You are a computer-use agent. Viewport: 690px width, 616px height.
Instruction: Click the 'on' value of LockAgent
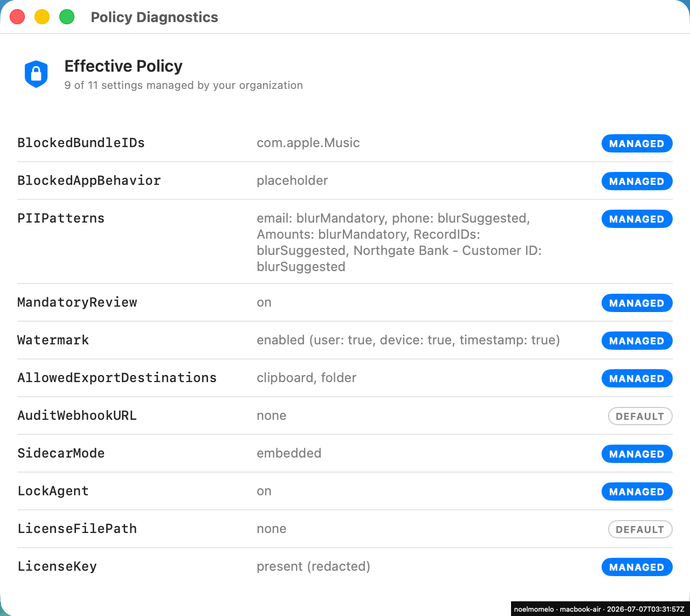264,491
